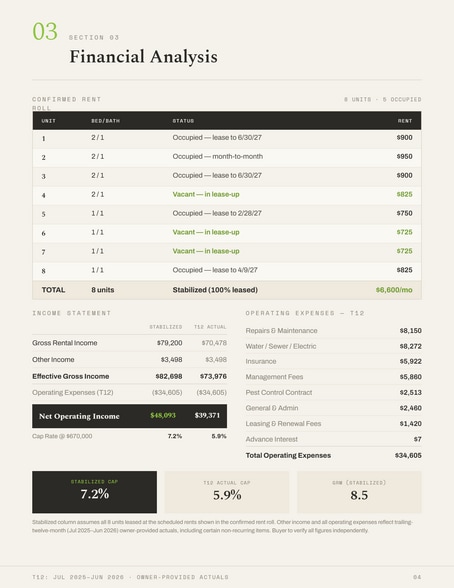Click the Financial Analysis heading
The image size is (454, 588).
(x=143, y=57)
